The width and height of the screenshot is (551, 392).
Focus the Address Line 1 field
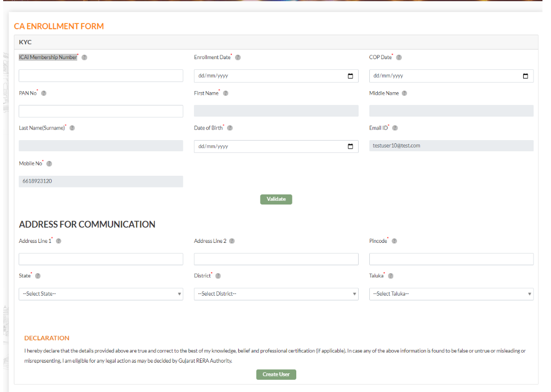[101, 259]
